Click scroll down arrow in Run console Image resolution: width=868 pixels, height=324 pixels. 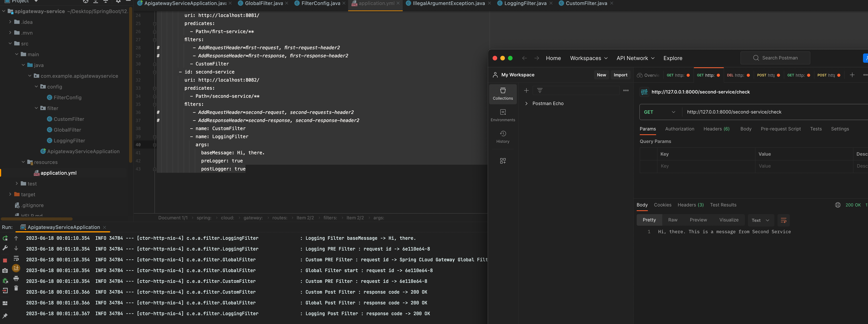click(16, 248)
